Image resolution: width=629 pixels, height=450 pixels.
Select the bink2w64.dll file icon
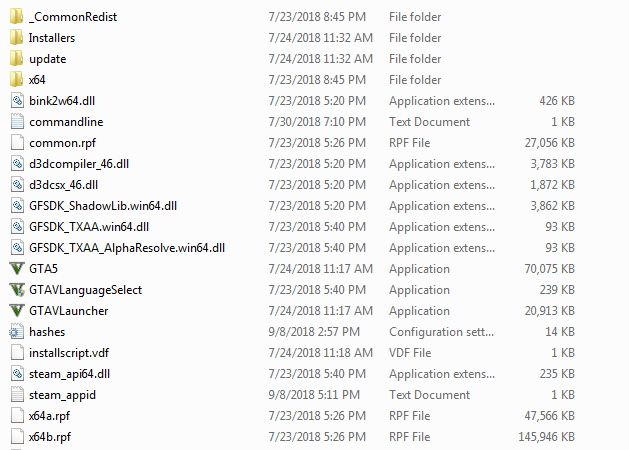pyautogui.click(x=17, y=101)
